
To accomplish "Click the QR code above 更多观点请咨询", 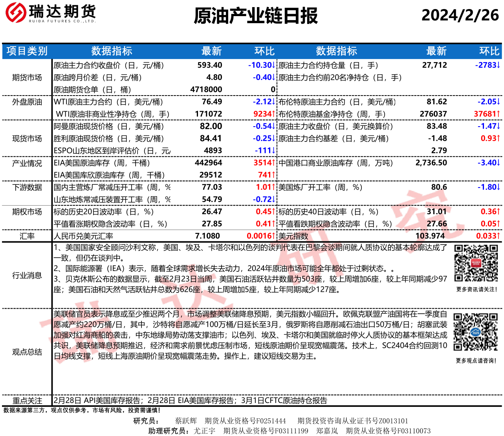I will pyautogui.click(x=475, y=331).
